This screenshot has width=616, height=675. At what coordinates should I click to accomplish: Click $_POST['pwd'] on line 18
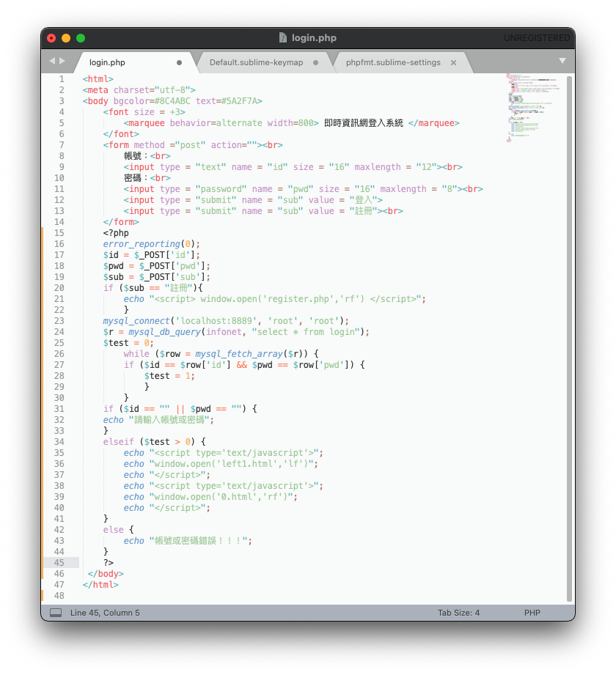(x=172, y=265)
